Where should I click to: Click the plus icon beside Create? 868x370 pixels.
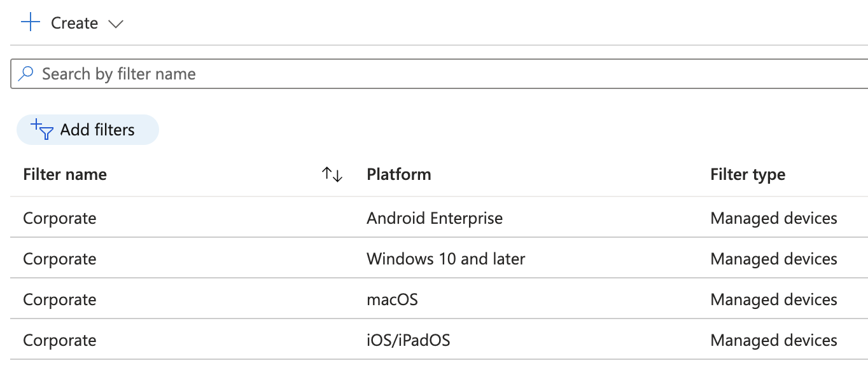coord(30,23)
